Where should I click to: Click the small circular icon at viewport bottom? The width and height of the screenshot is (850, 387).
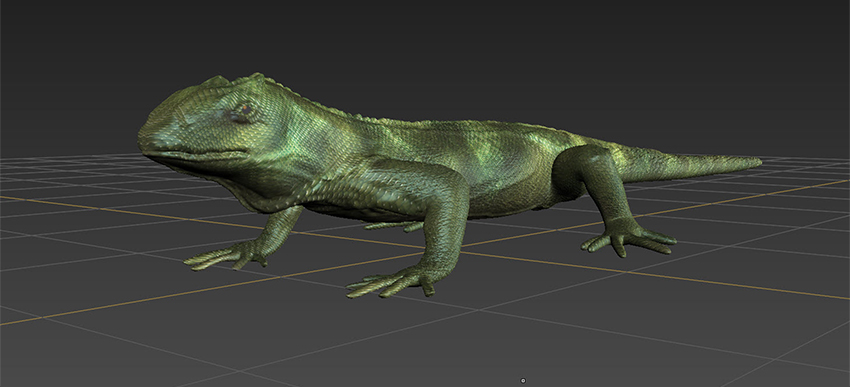click(x=523, y=380)
